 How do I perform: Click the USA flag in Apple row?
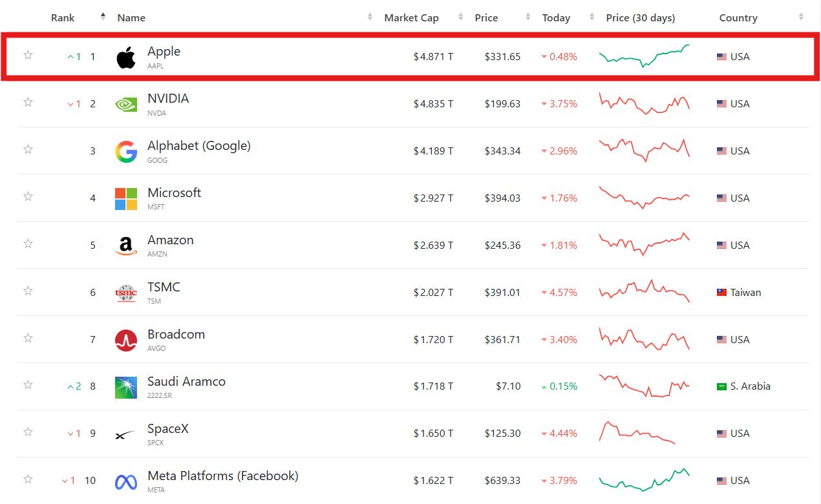tap(722, 57)
